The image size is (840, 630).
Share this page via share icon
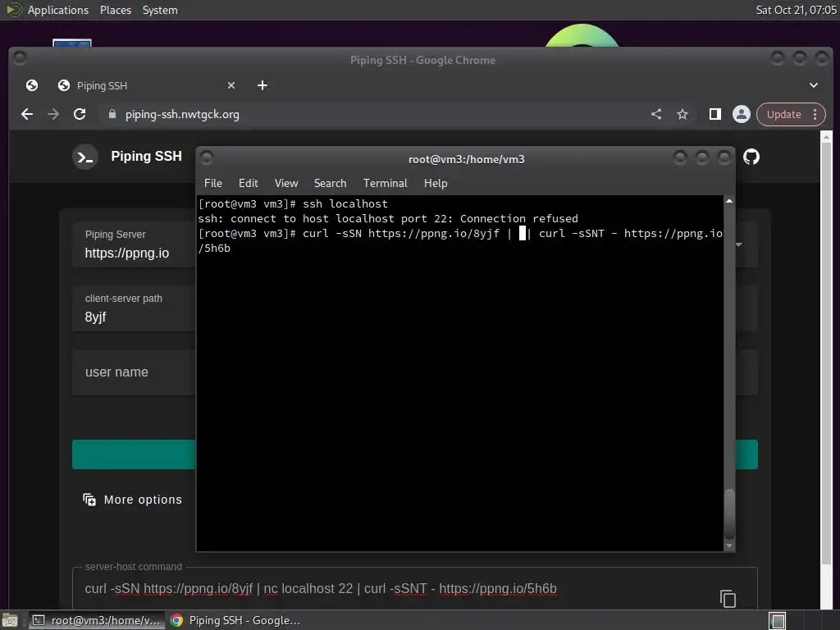pos(656,114)
